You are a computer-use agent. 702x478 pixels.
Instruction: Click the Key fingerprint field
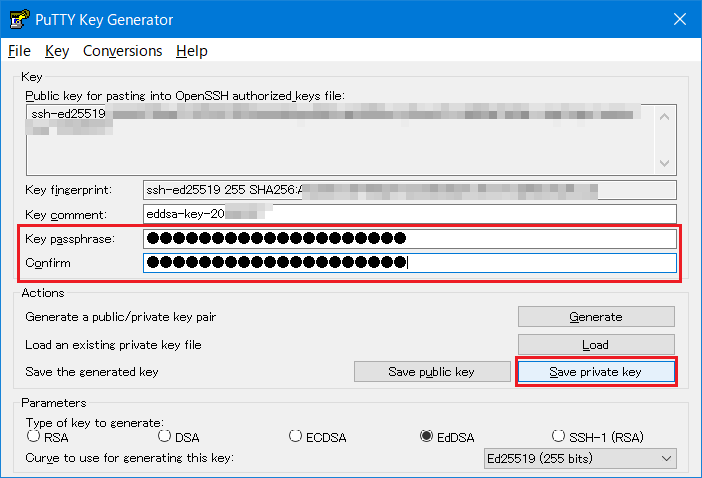[x=410, y=189]
